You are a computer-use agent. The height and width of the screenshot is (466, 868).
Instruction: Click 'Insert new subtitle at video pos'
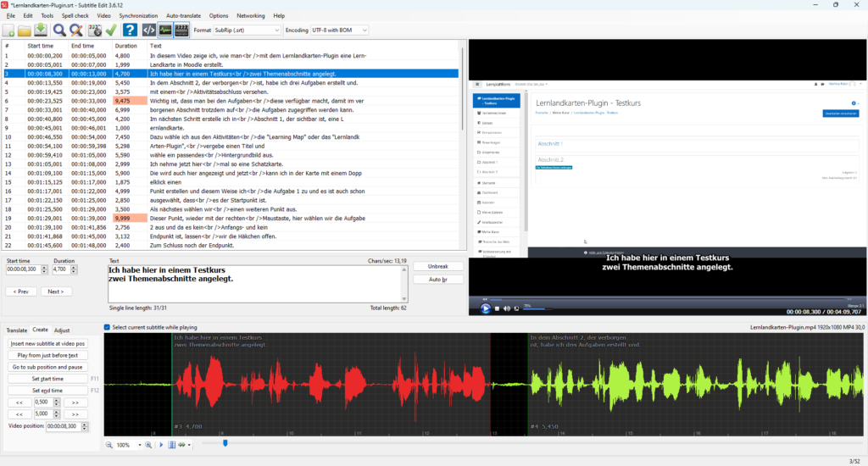point(47,344)
